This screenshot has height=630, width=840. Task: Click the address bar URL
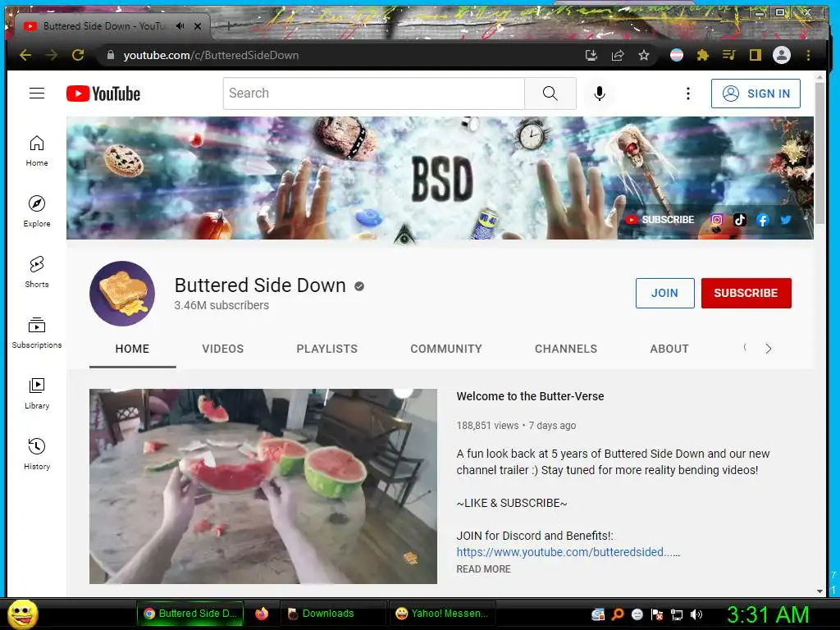click(x=211, y=55)
